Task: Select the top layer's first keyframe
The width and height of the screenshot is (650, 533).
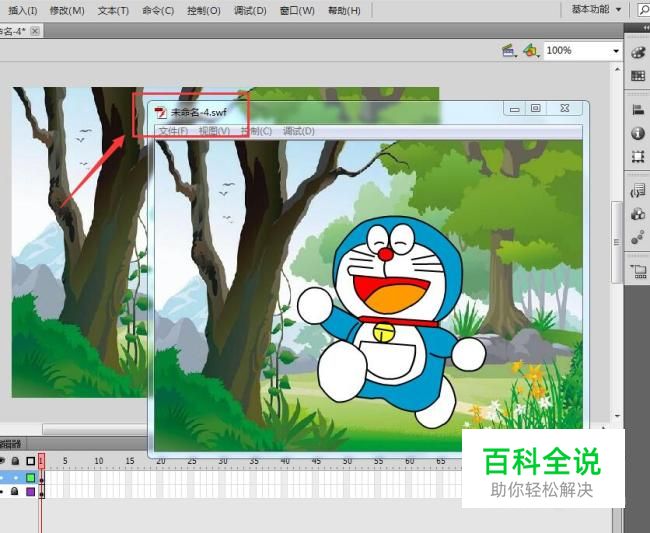Action: [41, 478]
